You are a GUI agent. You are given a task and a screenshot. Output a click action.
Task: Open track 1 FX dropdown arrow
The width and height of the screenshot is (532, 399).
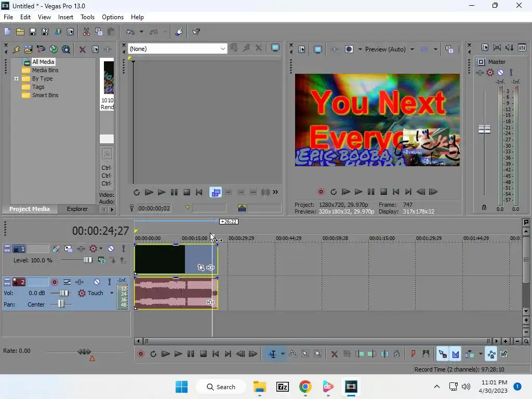coord(101,249)
